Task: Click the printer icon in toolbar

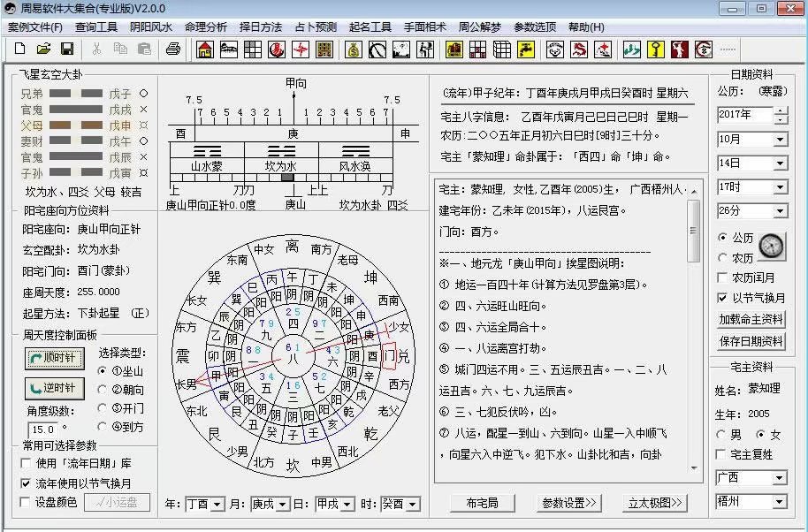Action: [x=173, y=49]
